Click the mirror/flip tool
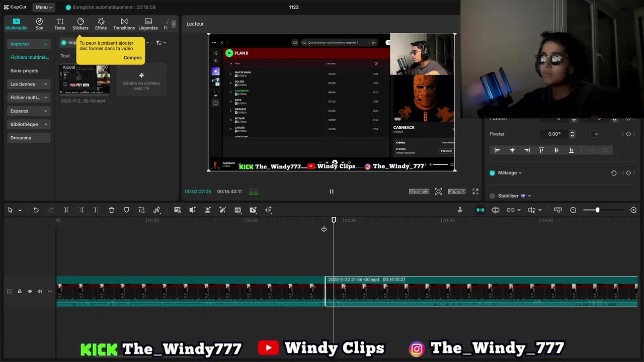644x362 pixels. 157,210
